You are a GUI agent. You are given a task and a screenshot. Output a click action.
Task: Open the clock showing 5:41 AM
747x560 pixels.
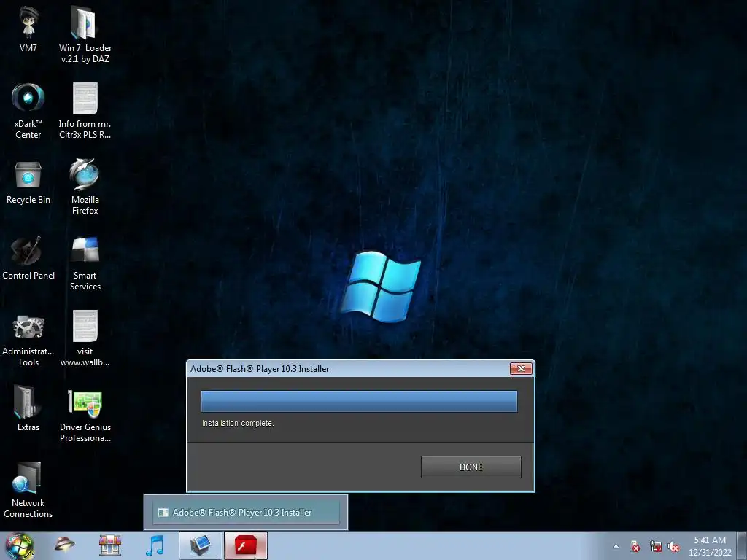(x=710, y=545)
